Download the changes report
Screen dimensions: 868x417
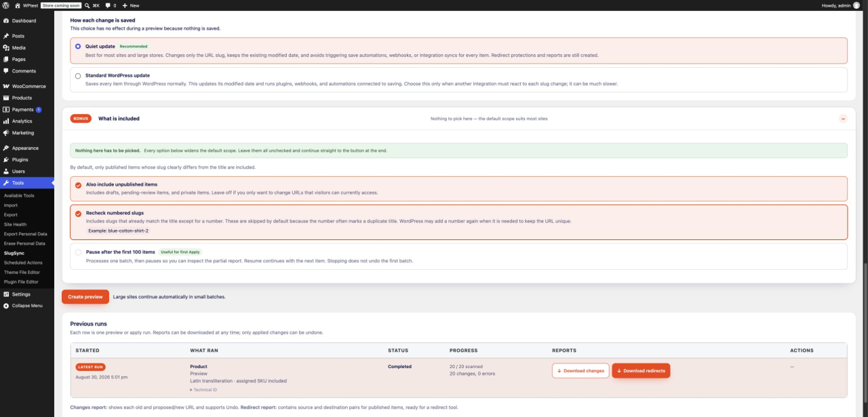580,371
